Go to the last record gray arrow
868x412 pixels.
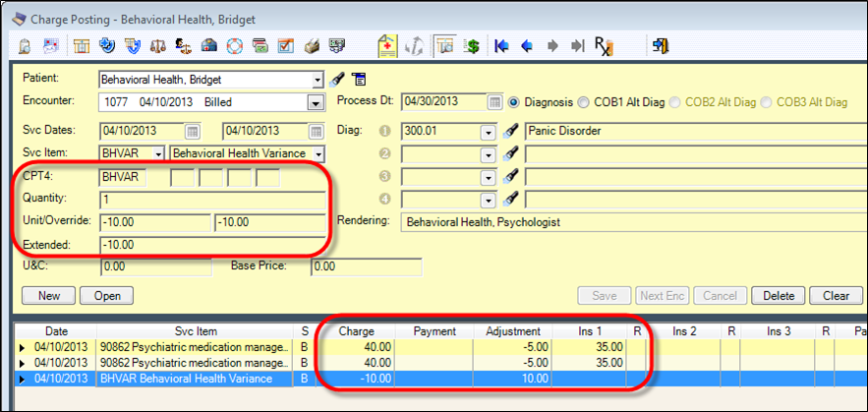[x=577, y=46]
